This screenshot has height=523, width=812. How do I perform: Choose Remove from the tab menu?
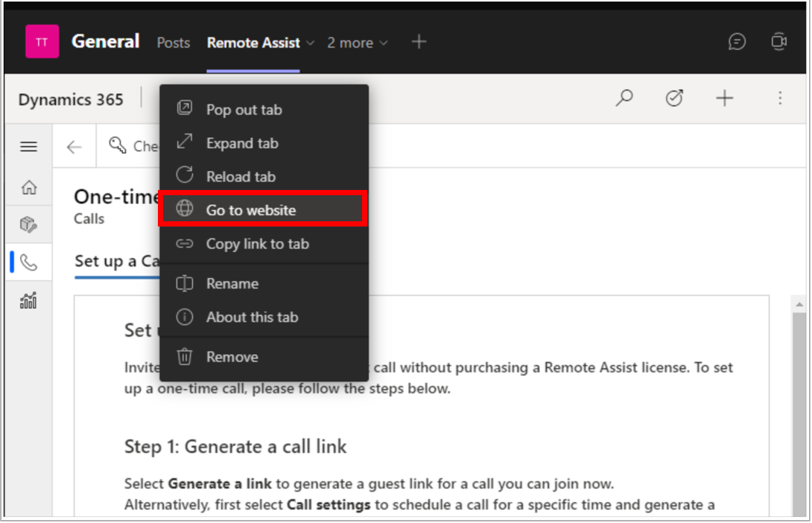tap(264, 357)
